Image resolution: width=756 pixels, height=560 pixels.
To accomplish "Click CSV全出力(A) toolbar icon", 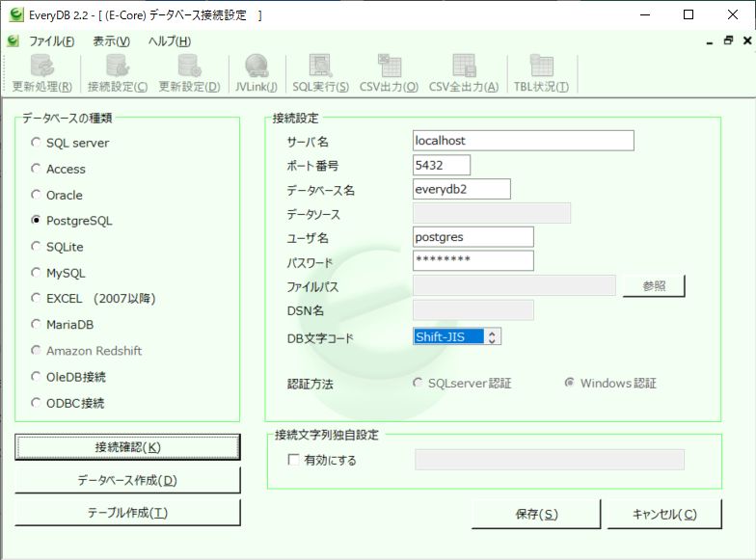I will (x=464, y=73).
